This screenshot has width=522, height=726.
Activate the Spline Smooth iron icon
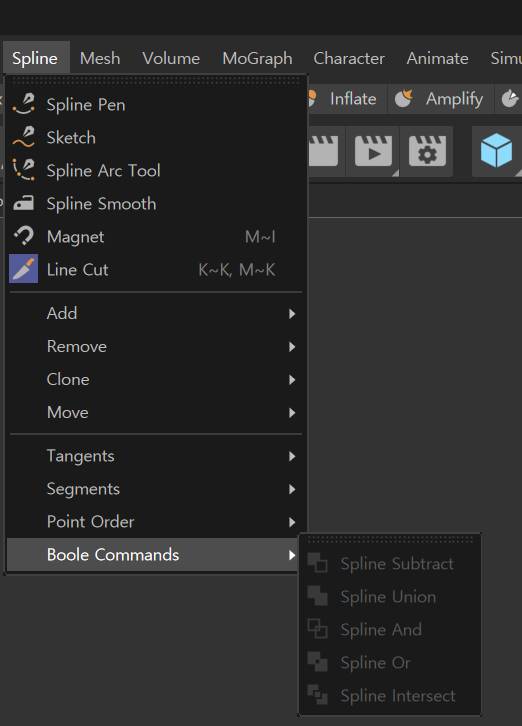[24, 203]
